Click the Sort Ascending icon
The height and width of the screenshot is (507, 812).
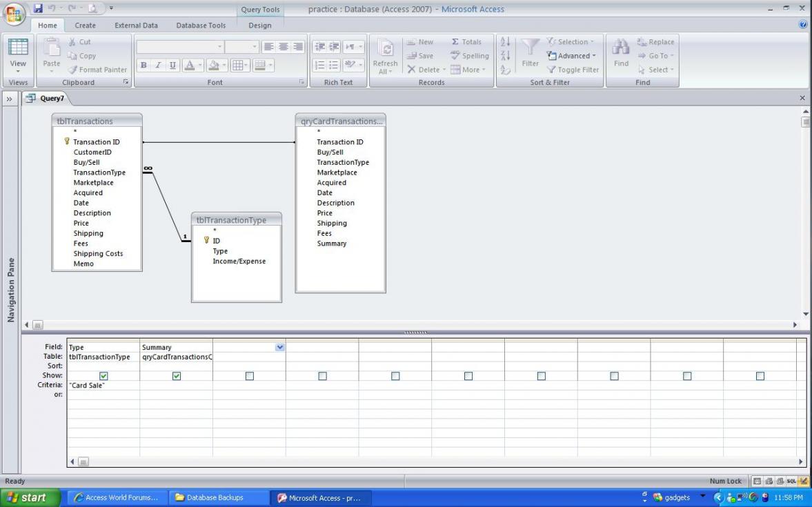(x=504, y=42)
